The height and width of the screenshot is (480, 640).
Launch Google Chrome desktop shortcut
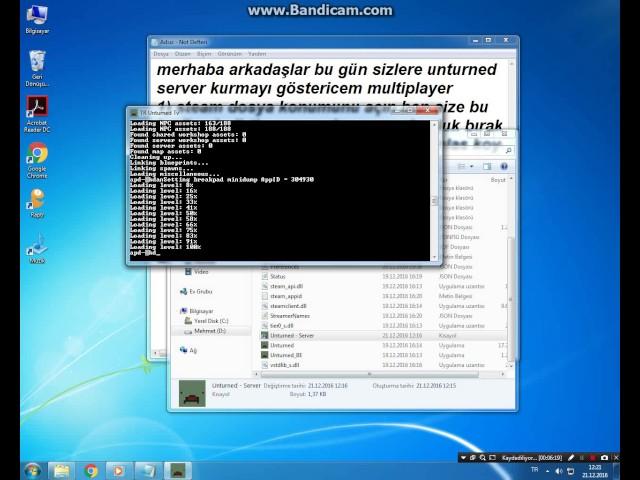pos(37,160)
